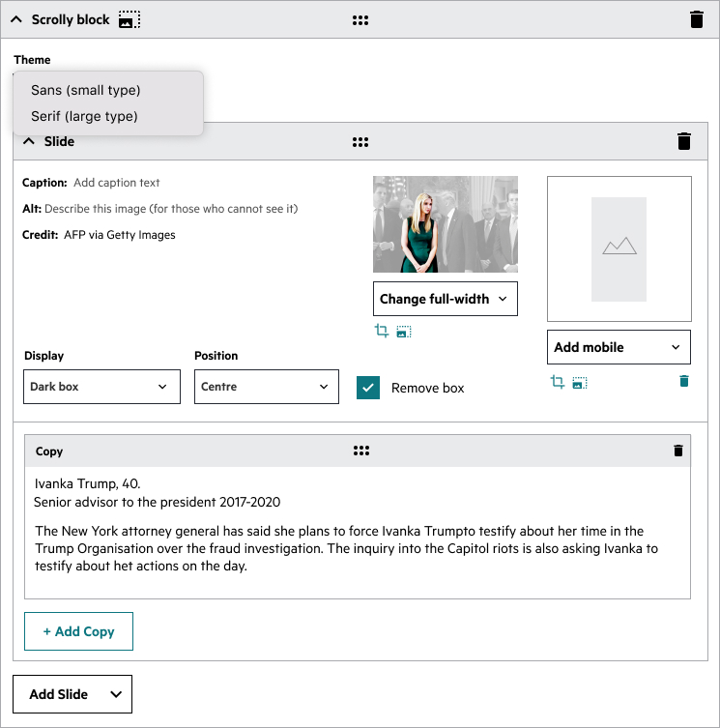
Task: Delete the Slide using its trash icon
Action: (x=684, y=141)
